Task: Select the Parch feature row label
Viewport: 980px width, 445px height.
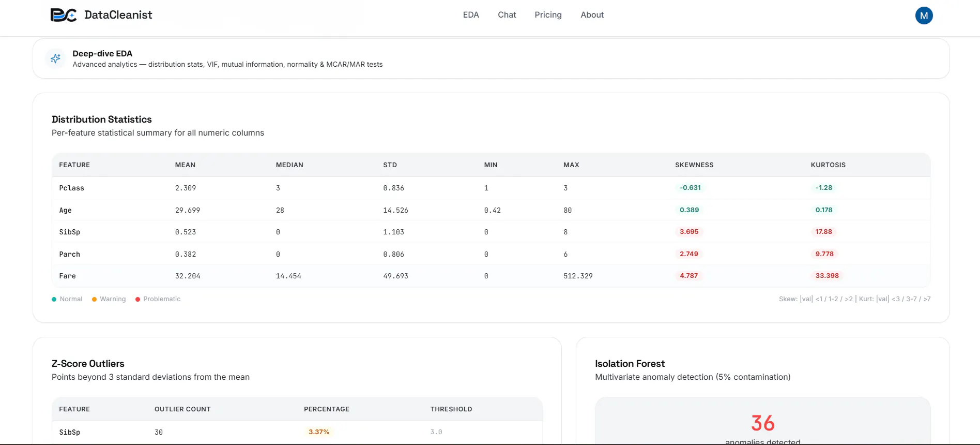Action: pyautogui.click(x=69, y=255)
